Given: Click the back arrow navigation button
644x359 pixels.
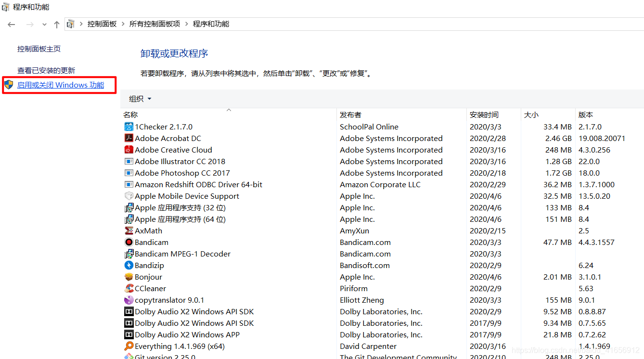Looking at the screenshot, I should pos(12,24).
